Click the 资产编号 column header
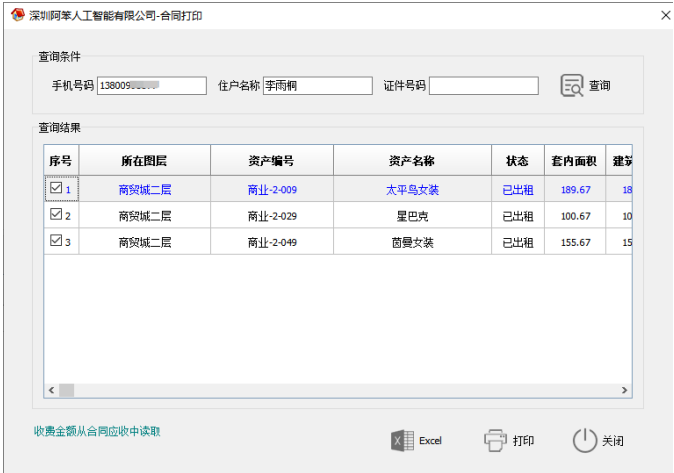The height and width of the screenshot is (473, 674). pos(271,160)
